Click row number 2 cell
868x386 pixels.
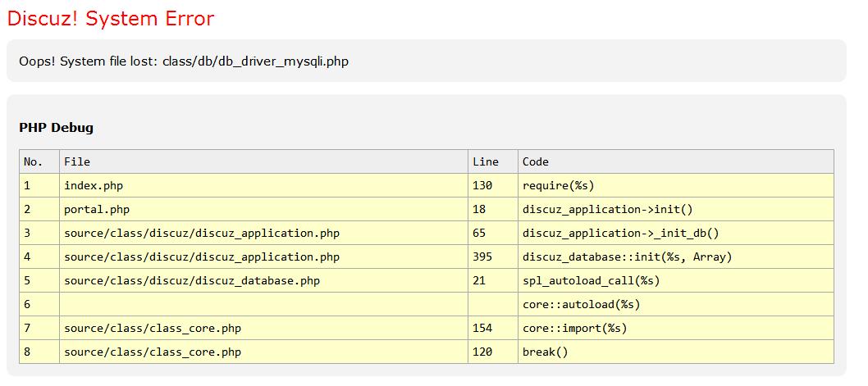39,210
